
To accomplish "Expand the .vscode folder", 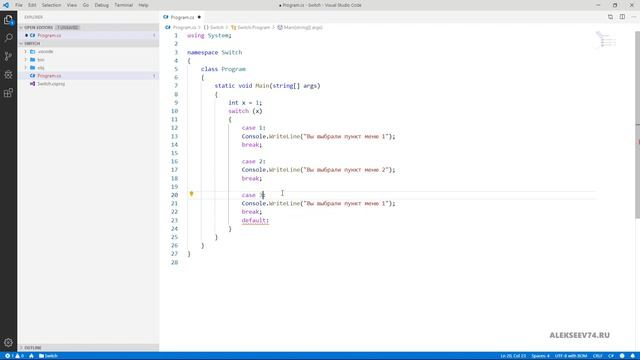I will (26, 51).
